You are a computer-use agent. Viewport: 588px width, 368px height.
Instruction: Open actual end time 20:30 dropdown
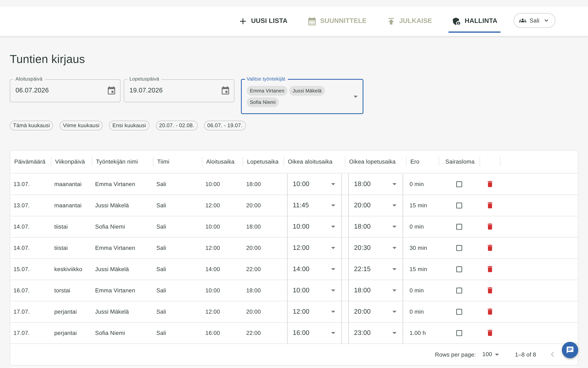[x=375, y=248]
